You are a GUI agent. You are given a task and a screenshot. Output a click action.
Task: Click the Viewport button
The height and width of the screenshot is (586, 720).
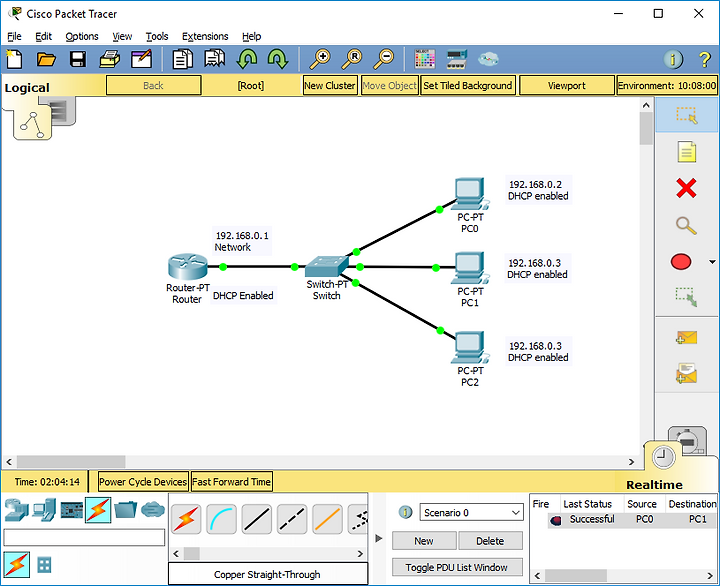tap(567, 85)
